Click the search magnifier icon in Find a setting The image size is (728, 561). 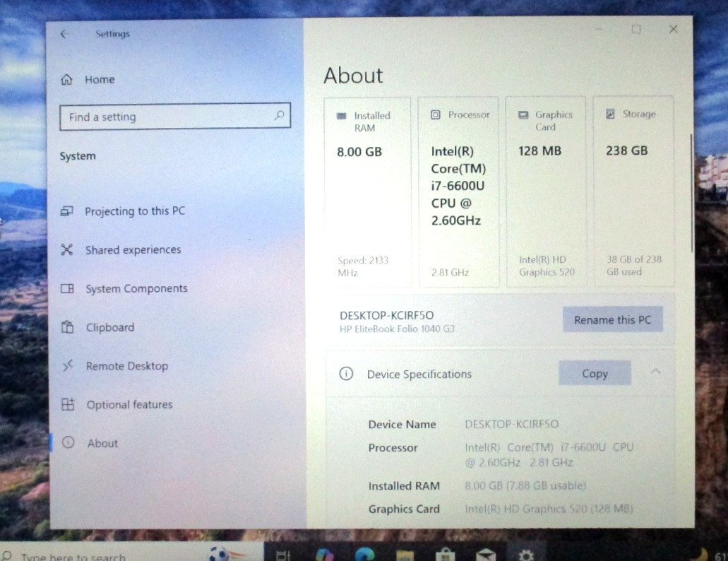click(x=279, y=115)
